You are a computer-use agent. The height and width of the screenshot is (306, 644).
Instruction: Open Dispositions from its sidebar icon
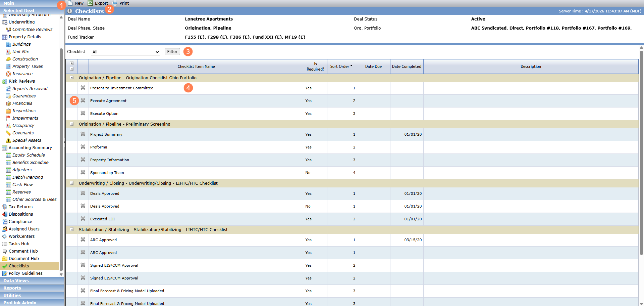tap(5, 214)
